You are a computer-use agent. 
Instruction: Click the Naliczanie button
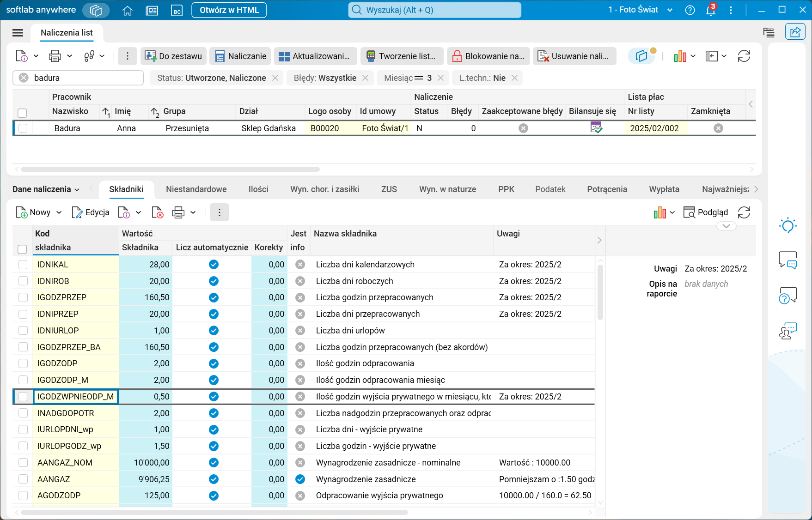click(x=240, y=56)
